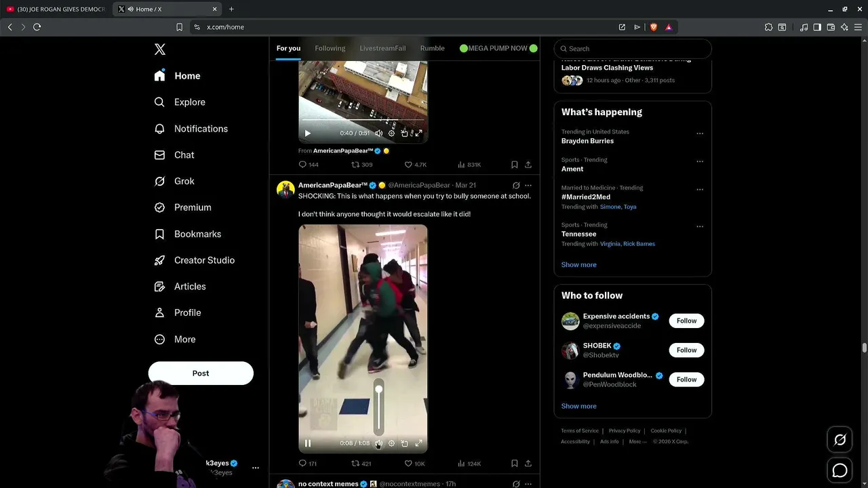Image resolution: width=868 pixels, height=488 pixels.
Task: Open more options on AmericanPapaBear post
Action: click(528, 185)
